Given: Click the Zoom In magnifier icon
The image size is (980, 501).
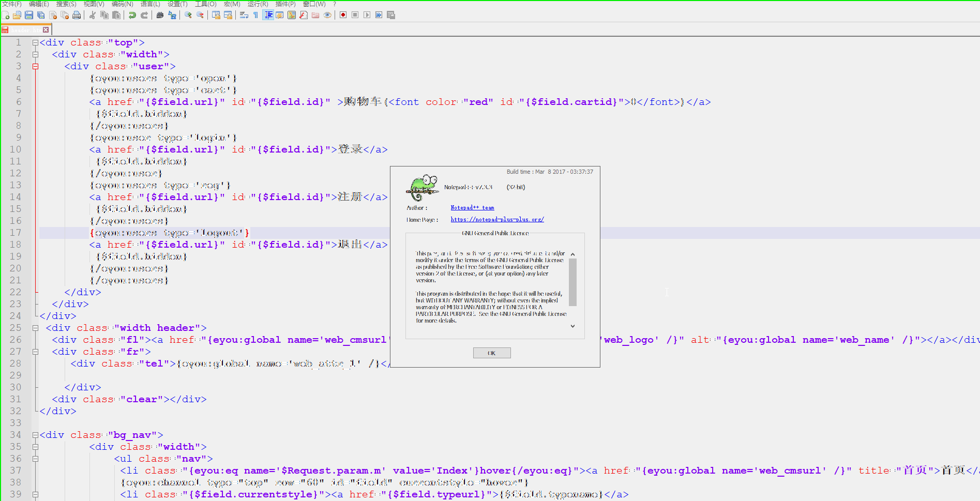Looking at the screenshot, I should [x=188, y=15].
